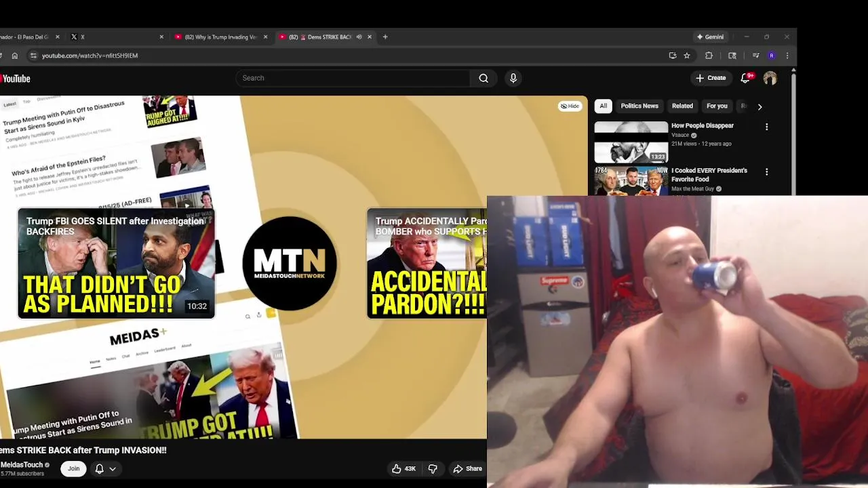Select the All filter chip
868x488 pixels.
point(603,106)
